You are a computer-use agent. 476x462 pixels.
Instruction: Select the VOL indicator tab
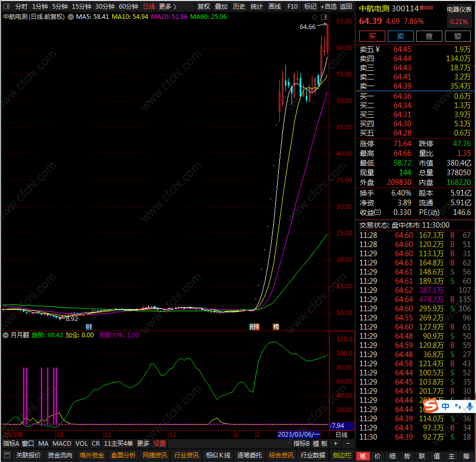click(x=82, y=444)
